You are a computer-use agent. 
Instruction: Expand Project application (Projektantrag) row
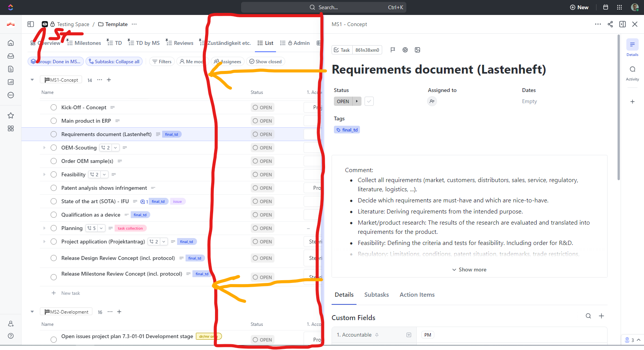pyautogui.click(x=44, y=242)
